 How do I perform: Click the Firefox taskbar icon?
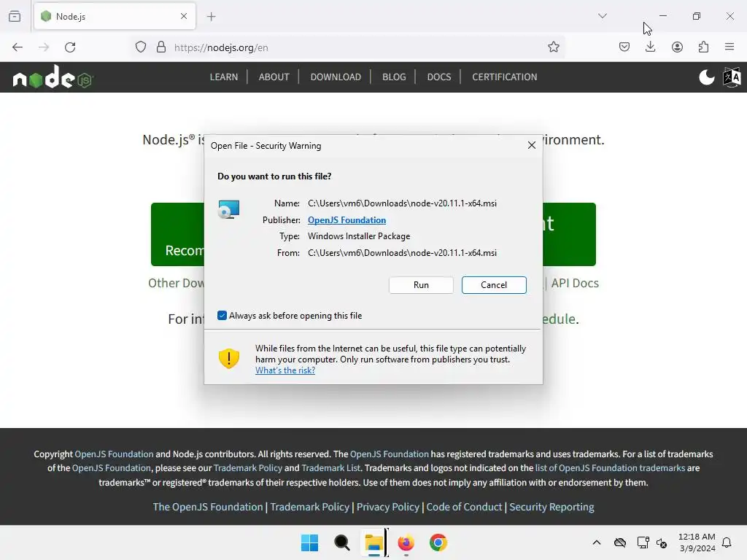pos(406,542)
